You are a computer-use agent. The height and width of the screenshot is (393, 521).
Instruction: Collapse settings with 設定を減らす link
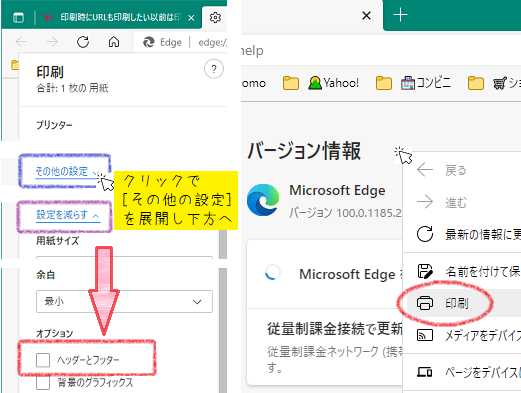coord(68,215)
